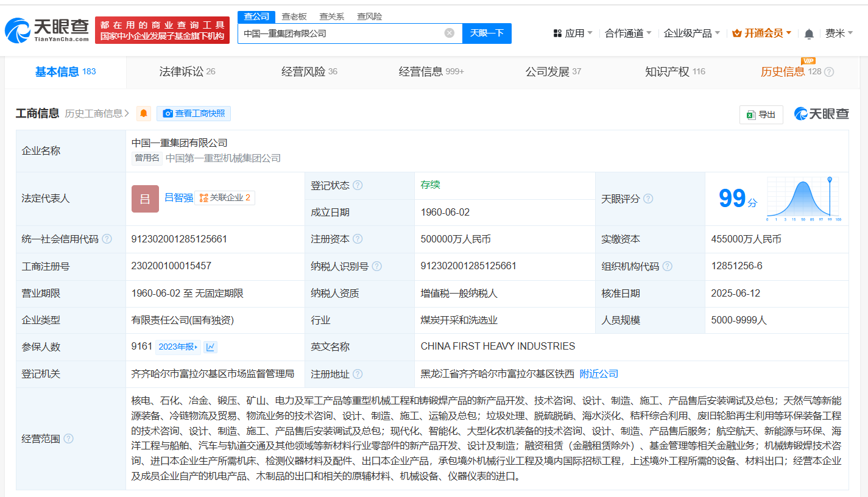Open the 附近公司 link
The image size is (868, 497).
[x=599, y=374]
